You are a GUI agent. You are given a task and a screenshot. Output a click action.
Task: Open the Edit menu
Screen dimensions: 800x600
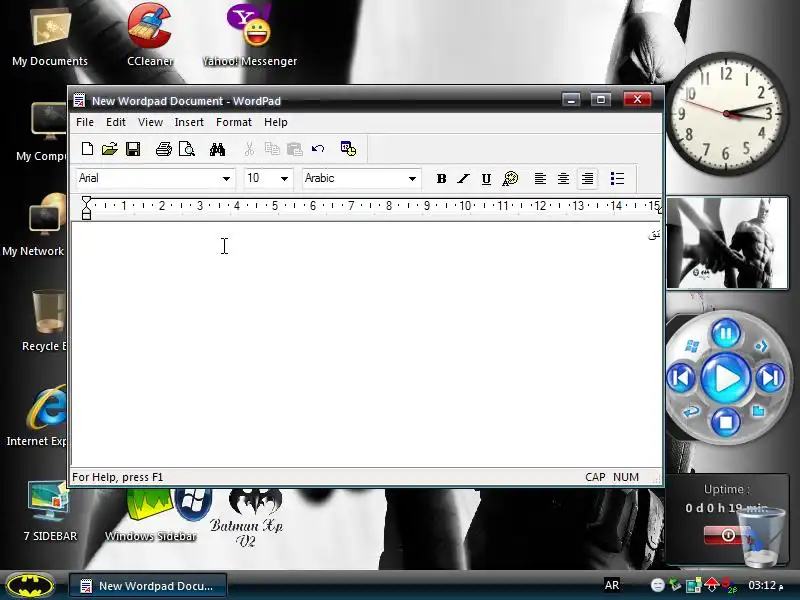click(116, 122)
